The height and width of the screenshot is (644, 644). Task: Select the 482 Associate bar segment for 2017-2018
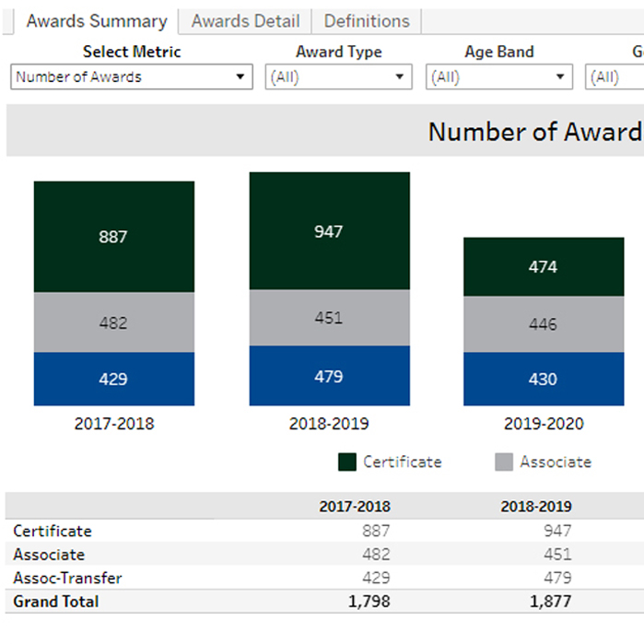(x=114, y=322)
